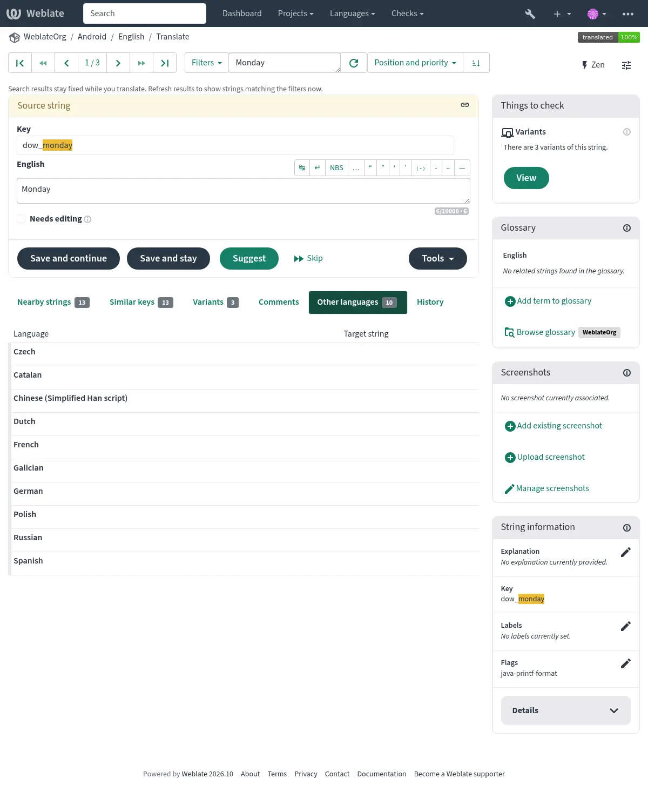
Task: Focus the English translation text area
Action: (x=244, y=191)
